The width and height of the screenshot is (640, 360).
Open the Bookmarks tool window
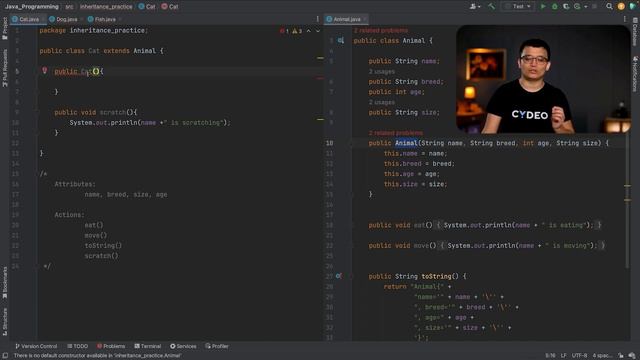pos(5,282)
